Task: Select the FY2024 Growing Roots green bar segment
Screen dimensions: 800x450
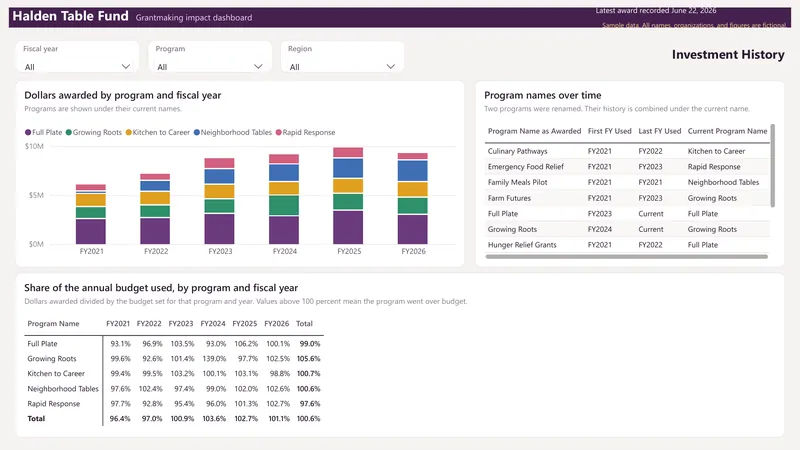Action: (x=284, y=205)
